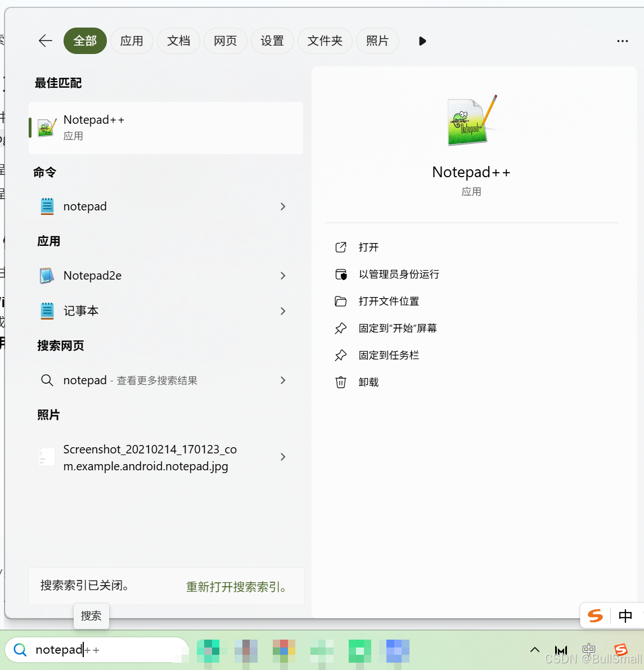
Task: Switch to the 文件夹 filter tab
Action: coord(325,41)
